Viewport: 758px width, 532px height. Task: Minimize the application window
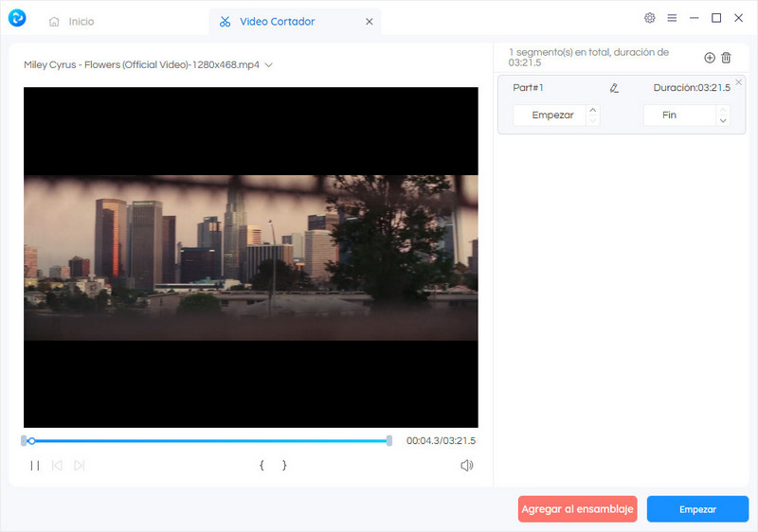695,18
